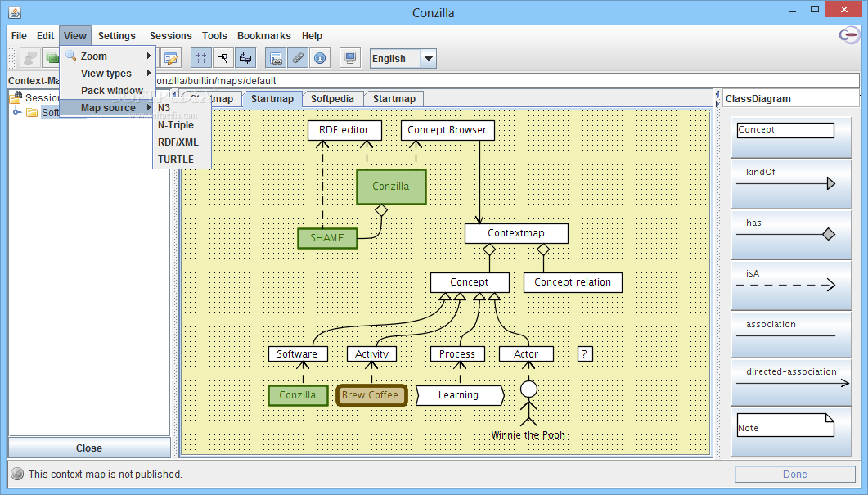Click the green SHAME node

pyautogui.click(x=327, y=238)
